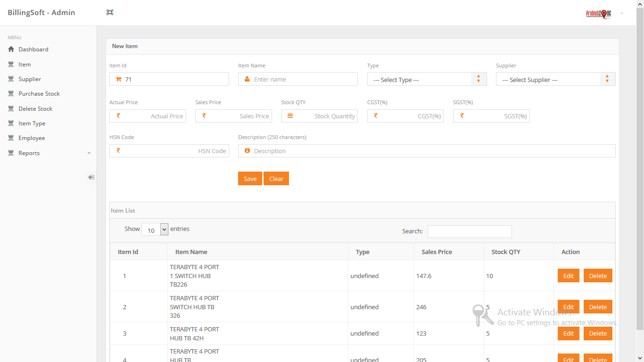Click the fullscreen toggle icon in the top bar

click(110, 12)
